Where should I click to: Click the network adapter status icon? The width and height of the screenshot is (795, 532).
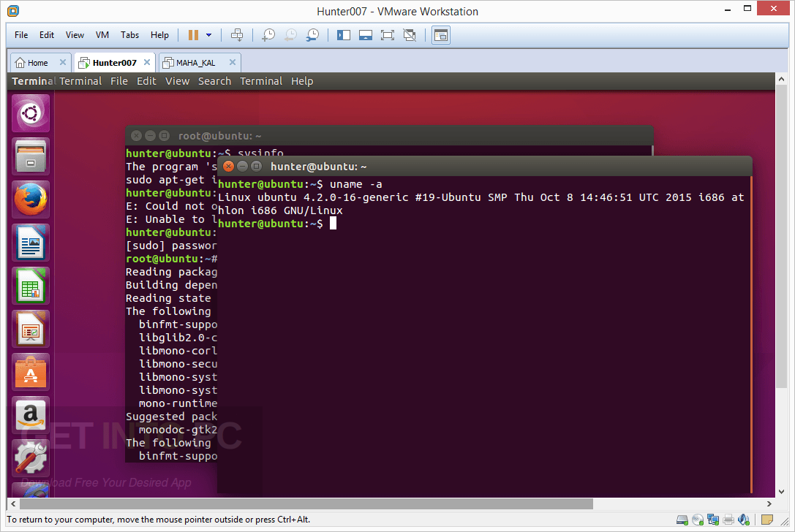tap(713, 520)
